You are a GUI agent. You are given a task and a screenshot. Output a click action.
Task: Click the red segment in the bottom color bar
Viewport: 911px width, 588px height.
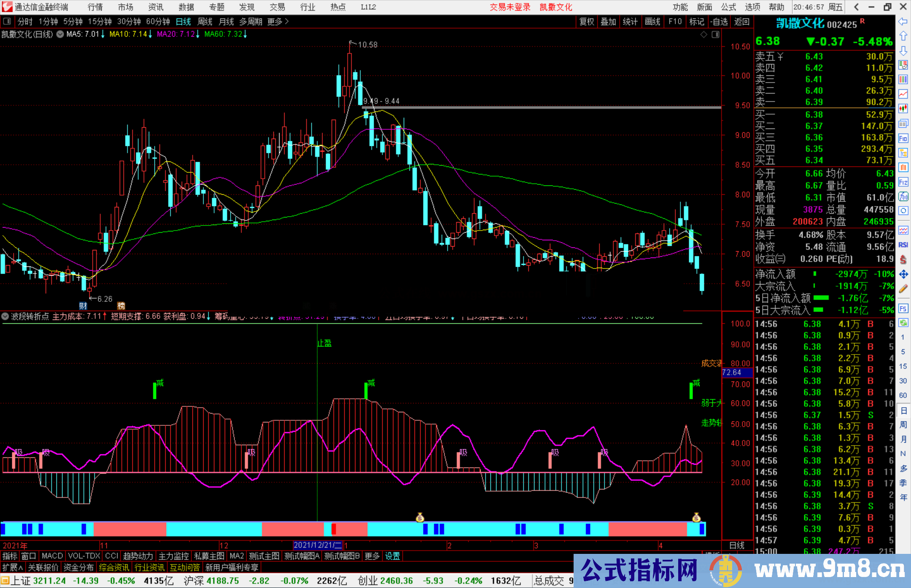(x=334, y=529)
